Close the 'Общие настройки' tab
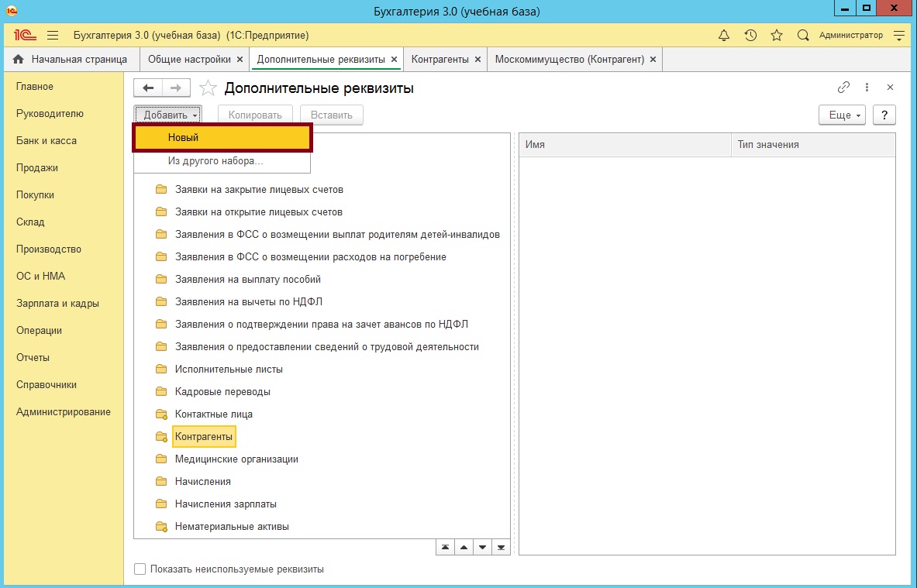This screenshot has width=917, height=588. [x=240, y=60]
